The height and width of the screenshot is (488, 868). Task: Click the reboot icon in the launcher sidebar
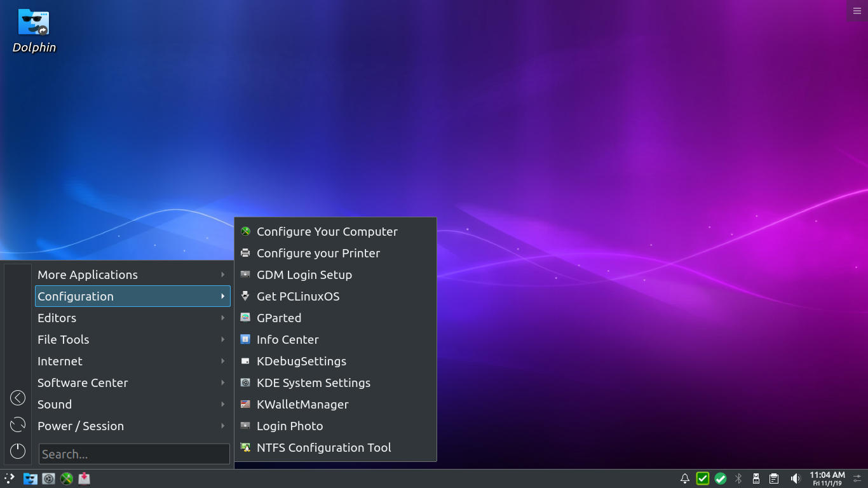(18, 424)
